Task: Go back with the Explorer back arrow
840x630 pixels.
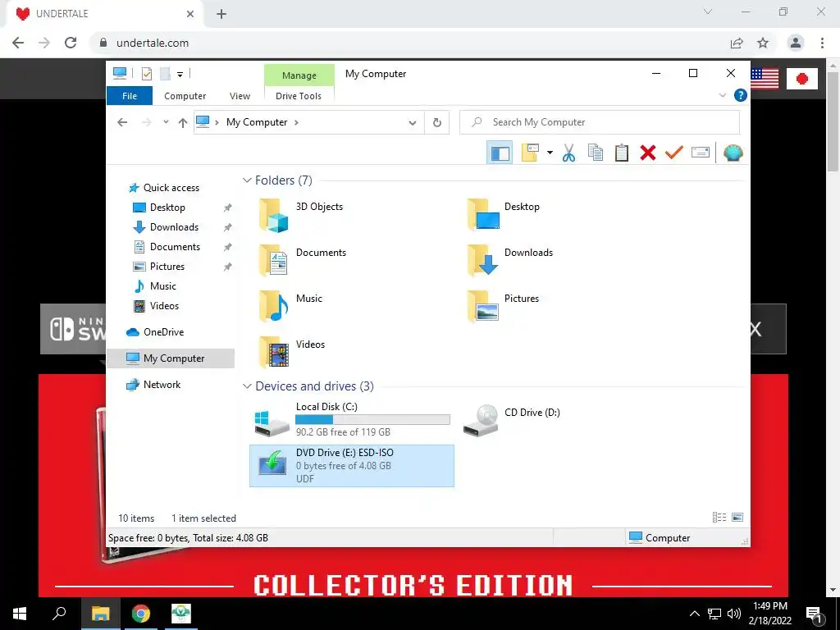Action: (122, 123)
